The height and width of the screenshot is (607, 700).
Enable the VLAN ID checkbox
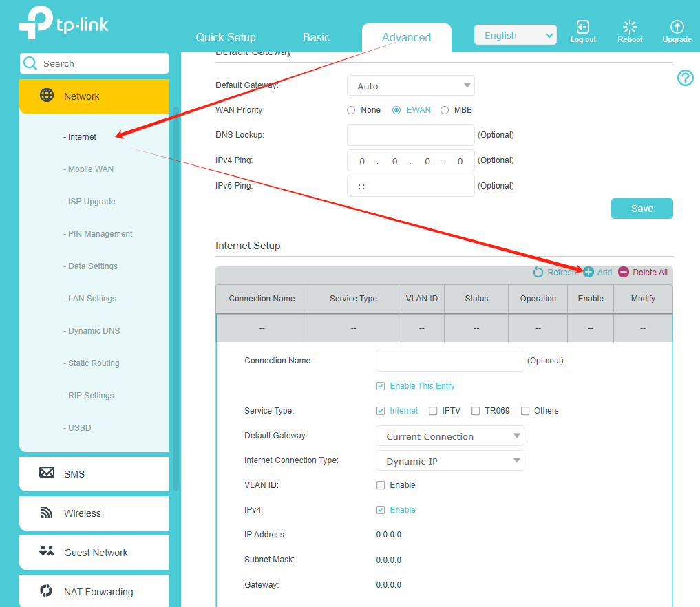381,485
